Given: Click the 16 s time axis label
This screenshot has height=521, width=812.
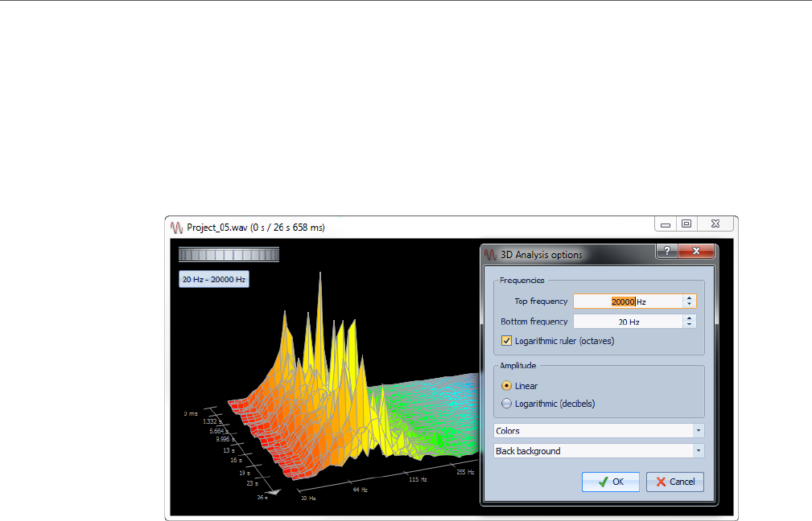Looking at the screenshot, I should (236, 460).
